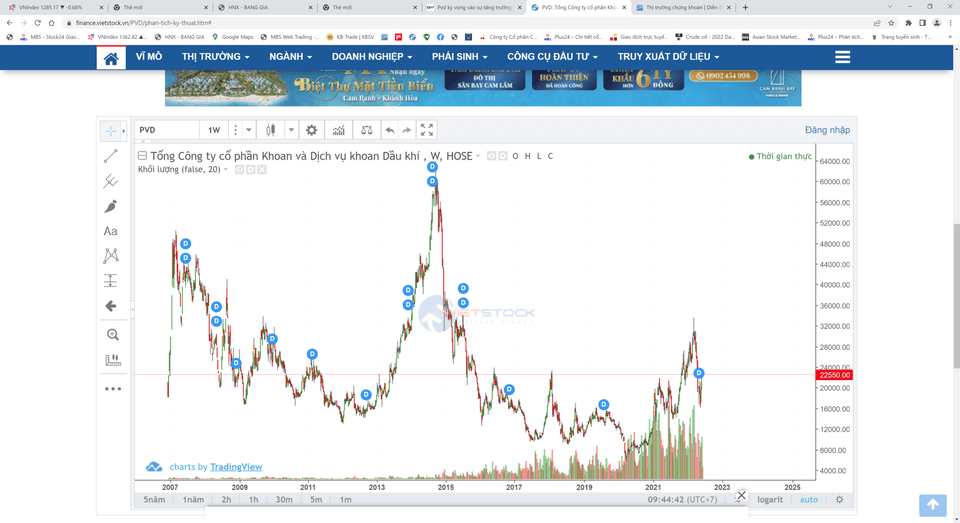
Task: Choose the candlestick chart style icon
Action: [271, 130]
